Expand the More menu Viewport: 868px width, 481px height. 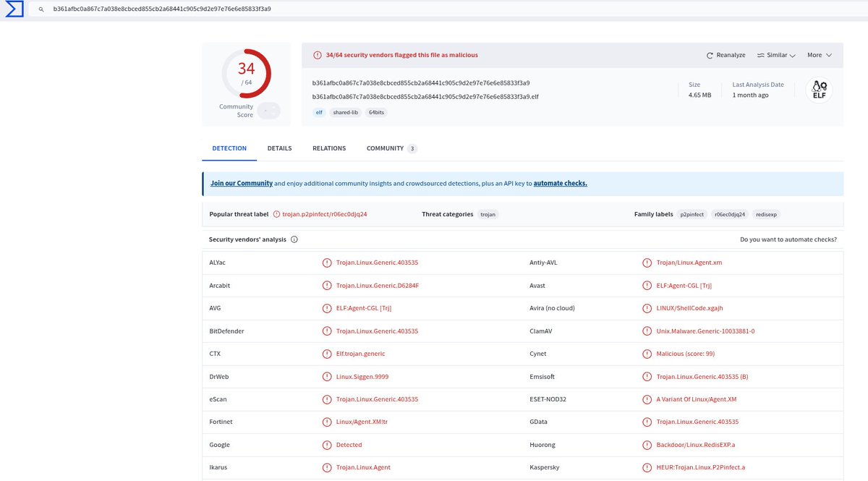820,55
